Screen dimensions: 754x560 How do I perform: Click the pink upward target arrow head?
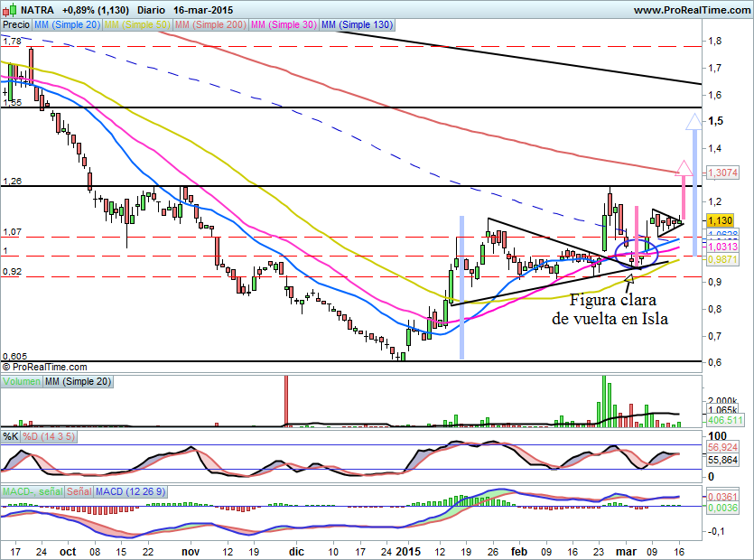pyautogui.click(x=684, y=168)
